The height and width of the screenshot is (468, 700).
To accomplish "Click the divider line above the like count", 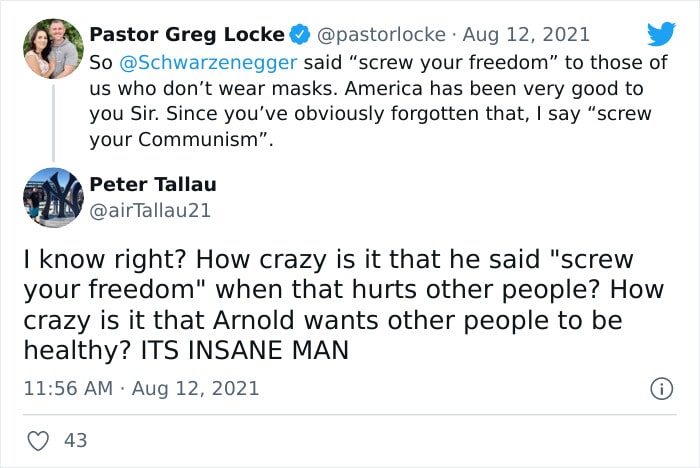I will (350, 414).
